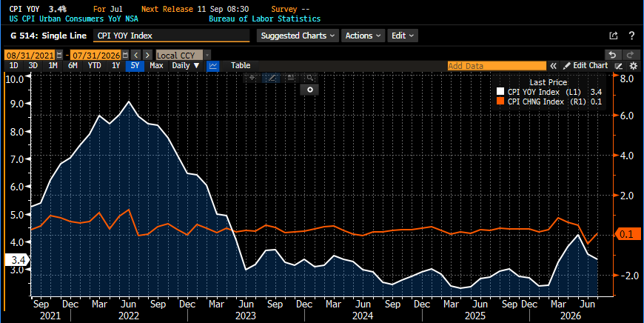644x323 pixels.
Task: Select the zoom magnifier tool on chart
Action: (309, 78)
